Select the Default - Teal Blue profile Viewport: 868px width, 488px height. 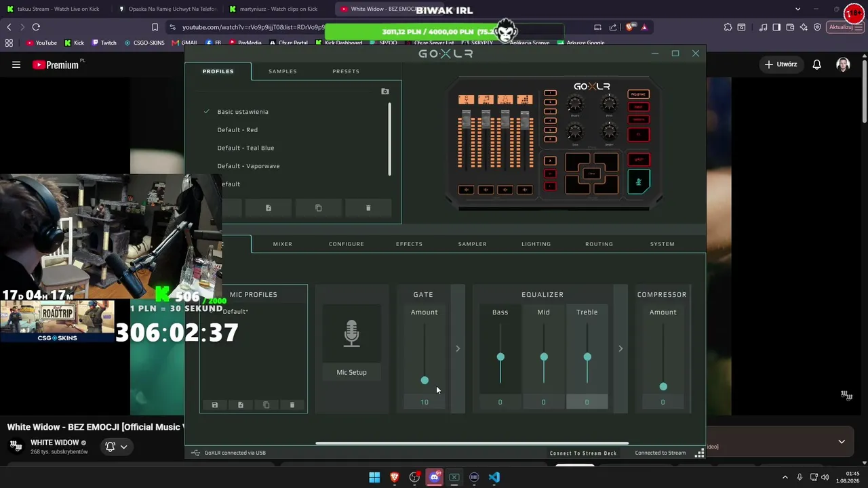coord(245,148)
